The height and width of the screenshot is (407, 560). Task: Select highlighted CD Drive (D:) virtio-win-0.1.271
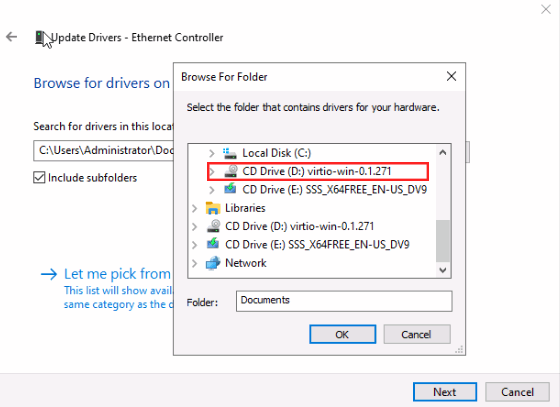point(317,171)
